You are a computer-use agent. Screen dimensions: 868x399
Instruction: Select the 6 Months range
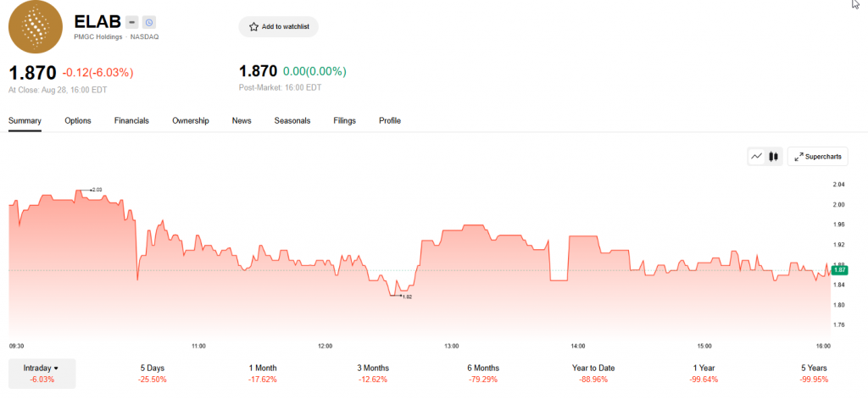pyautogui.click(x=483, y=374)
